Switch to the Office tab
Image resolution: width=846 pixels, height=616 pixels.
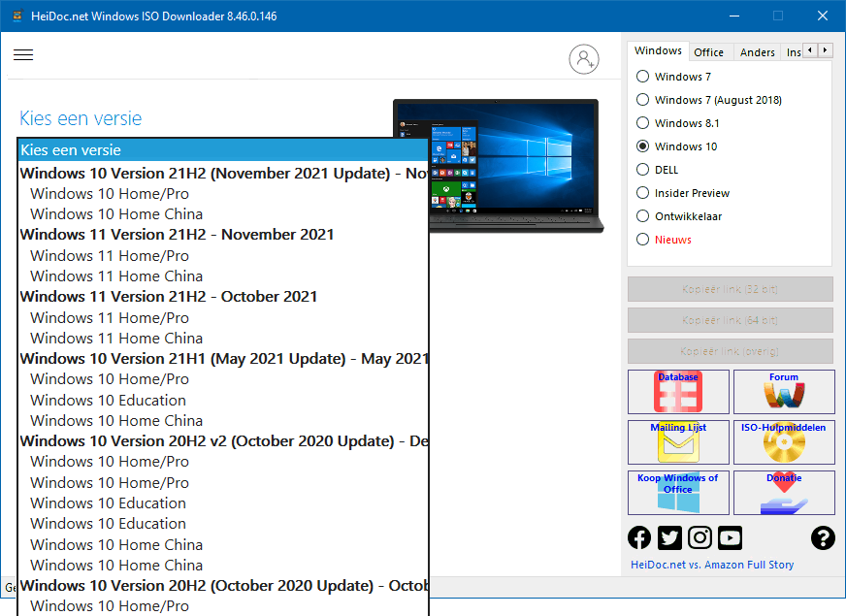click(709, 52)
